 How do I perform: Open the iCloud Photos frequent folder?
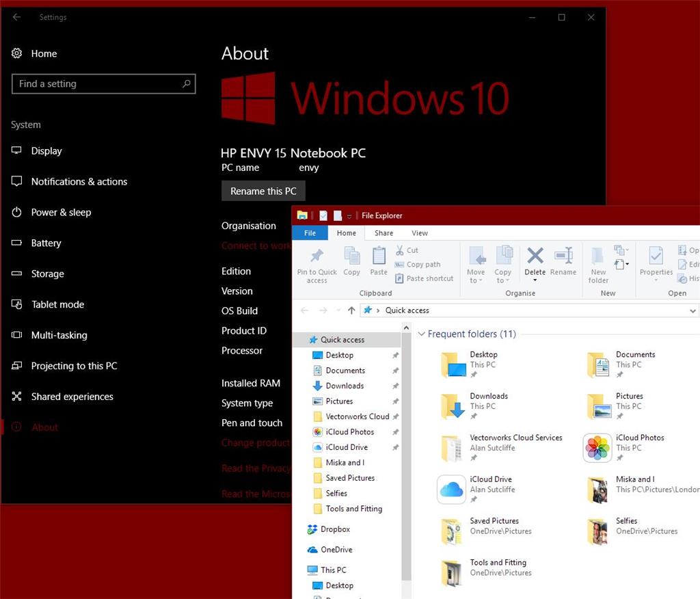point(624,448)
